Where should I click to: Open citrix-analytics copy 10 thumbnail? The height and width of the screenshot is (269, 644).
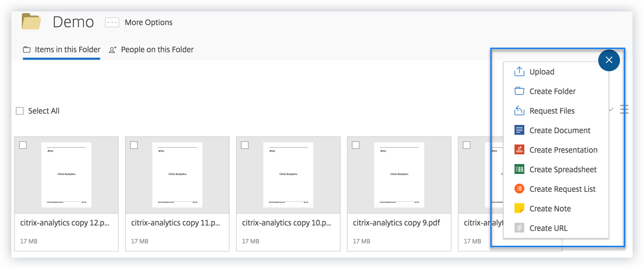[288, 175]
